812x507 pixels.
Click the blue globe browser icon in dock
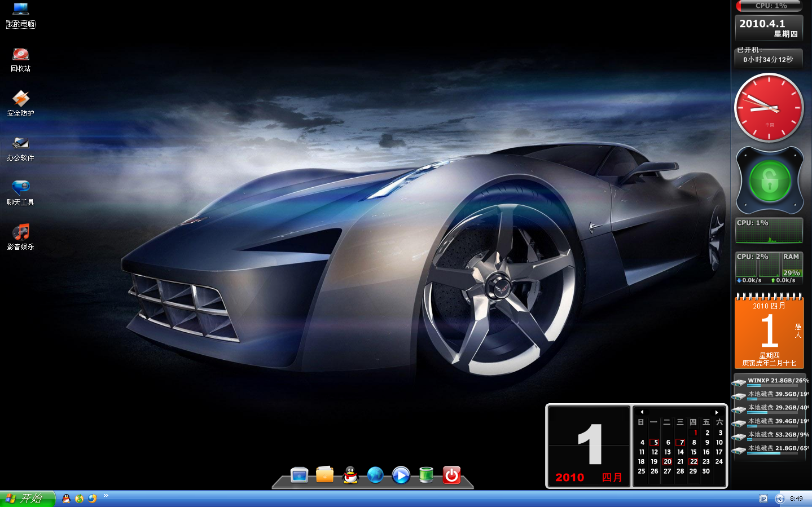(x=375, y=475)
